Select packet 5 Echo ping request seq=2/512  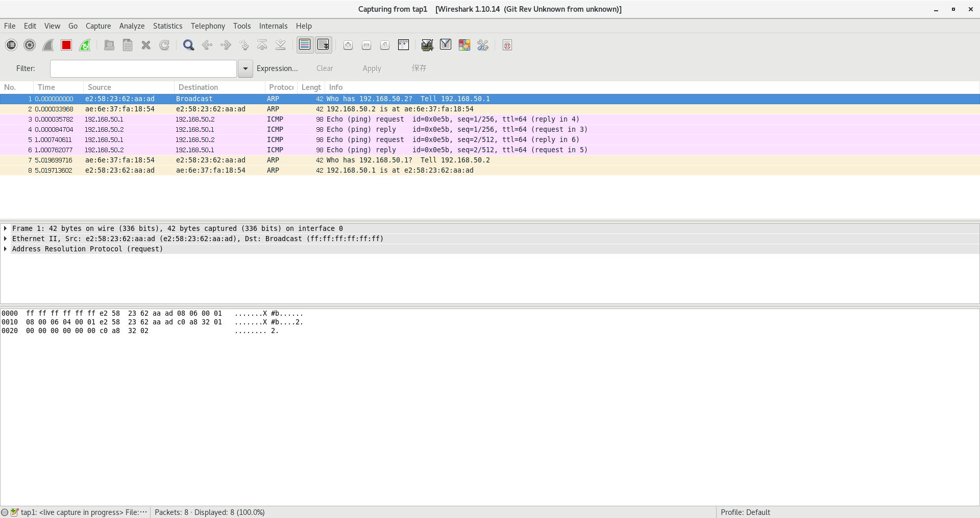(x=489, y=139)
